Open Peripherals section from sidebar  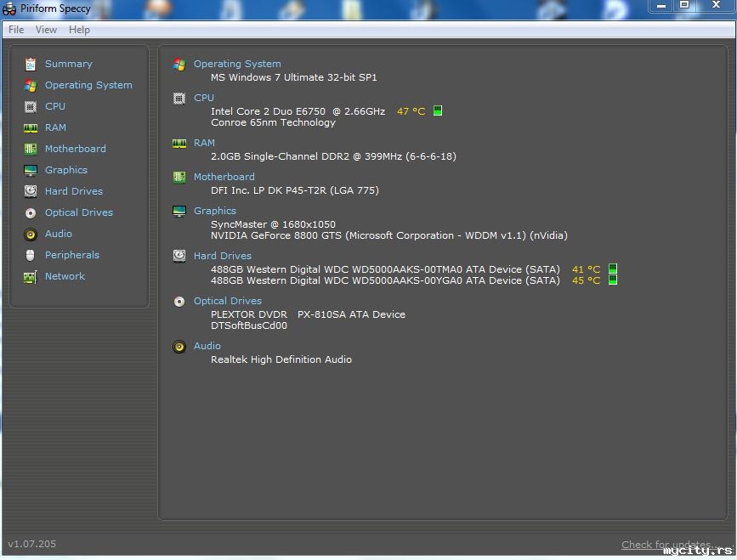(72, 255)
